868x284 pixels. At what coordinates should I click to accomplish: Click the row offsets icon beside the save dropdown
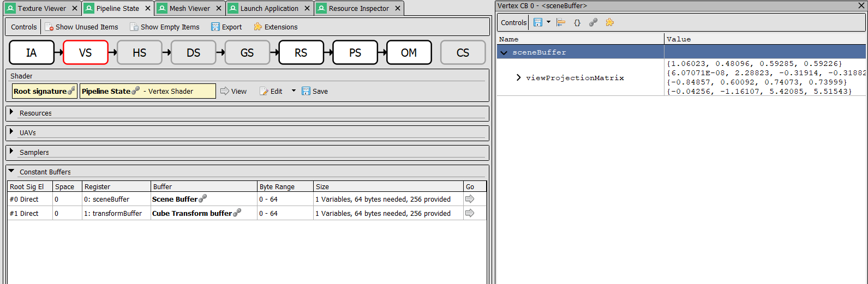click(561, 22)
